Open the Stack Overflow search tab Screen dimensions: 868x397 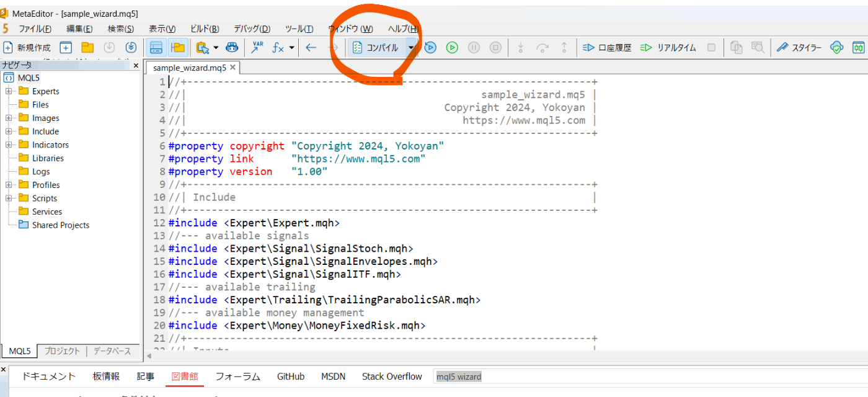(x=392, y=377)
